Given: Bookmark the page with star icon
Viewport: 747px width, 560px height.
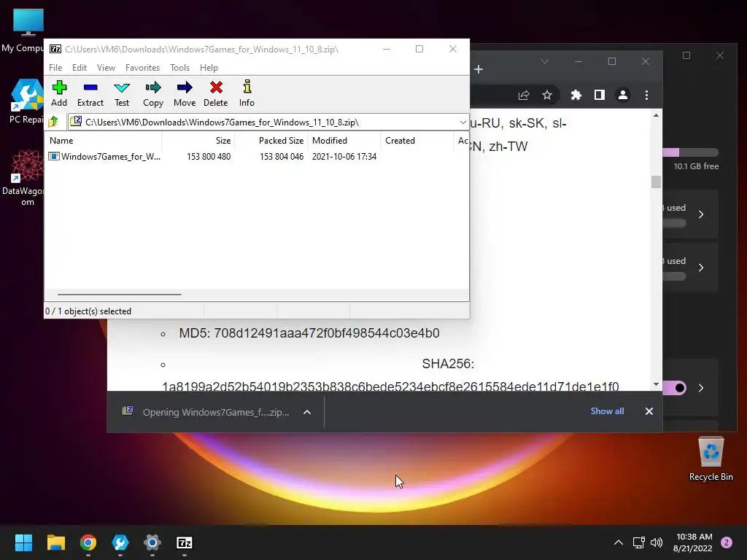Looking at the screenshot, I should (x=547, y=96).
